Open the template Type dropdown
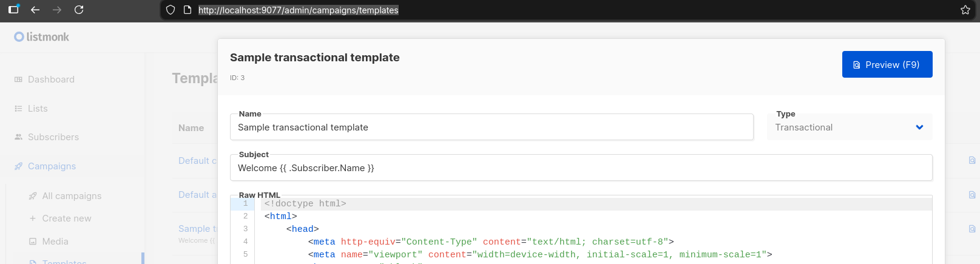Image resolution: width=980 pixels, height=264 pixels. coord(850,127)
